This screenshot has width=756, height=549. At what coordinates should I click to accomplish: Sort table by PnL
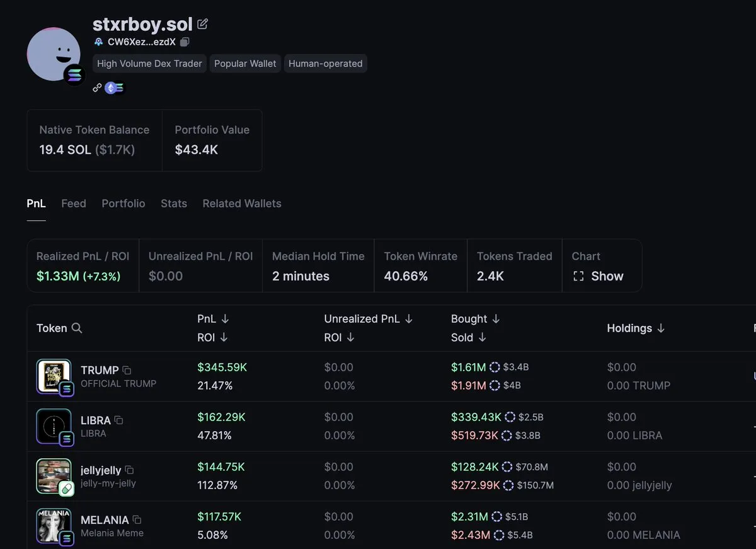213,319
